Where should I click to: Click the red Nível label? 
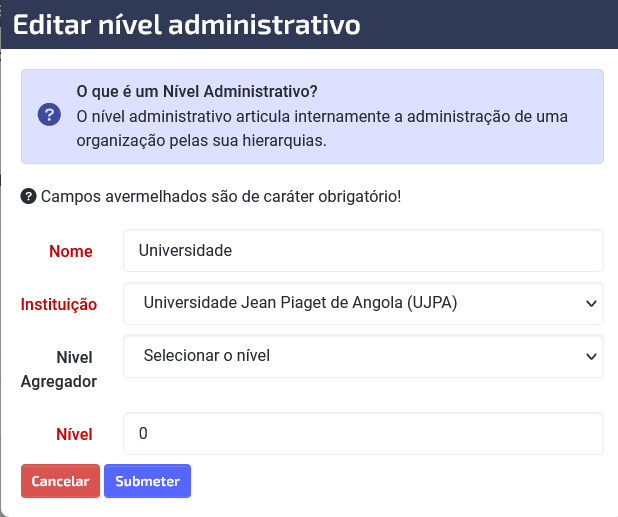pos(74,434)
